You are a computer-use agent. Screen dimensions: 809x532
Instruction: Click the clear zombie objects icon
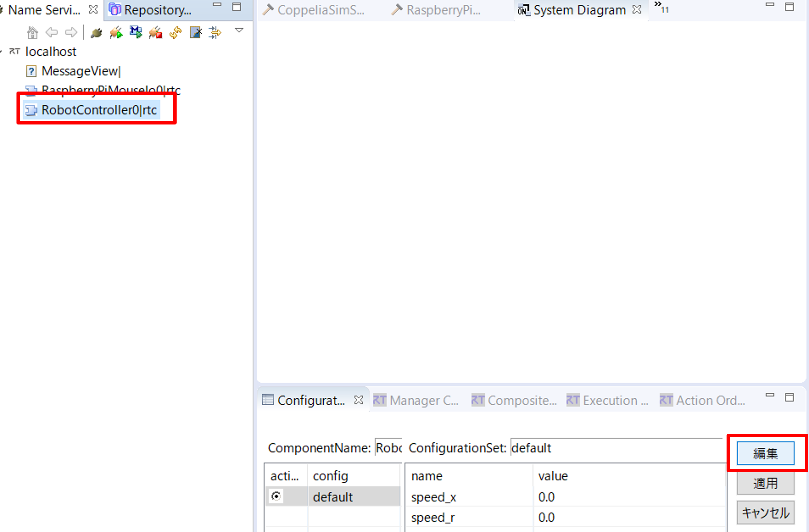[195, 33]
